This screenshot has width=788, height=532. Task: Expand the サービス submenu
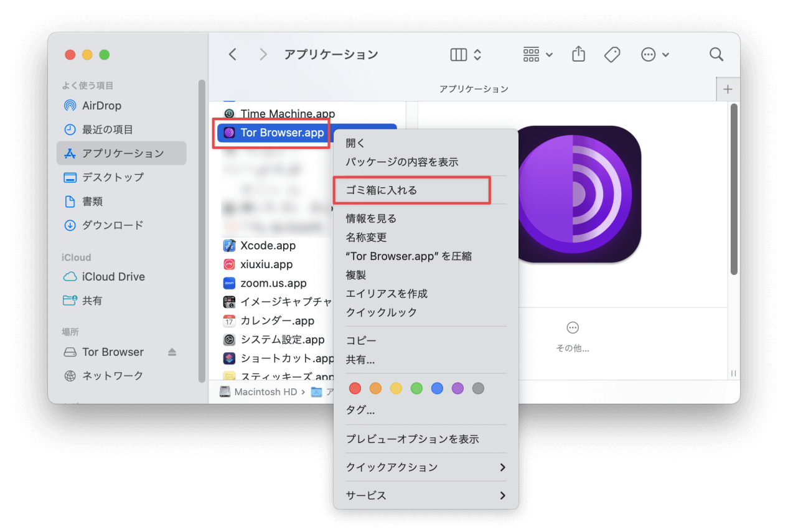tap(426, 495)
